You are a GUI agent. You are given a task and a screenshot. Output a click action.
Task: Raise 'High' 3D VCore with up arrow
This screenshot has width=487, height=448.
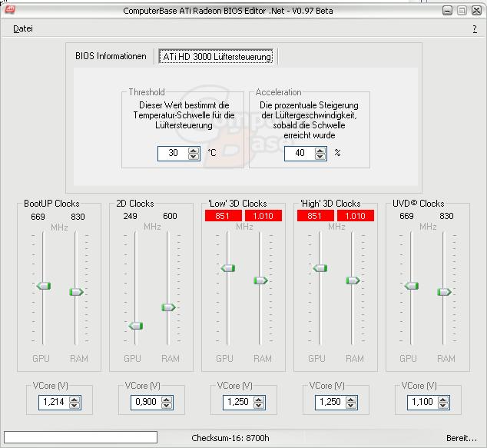(x=351, y=400)
